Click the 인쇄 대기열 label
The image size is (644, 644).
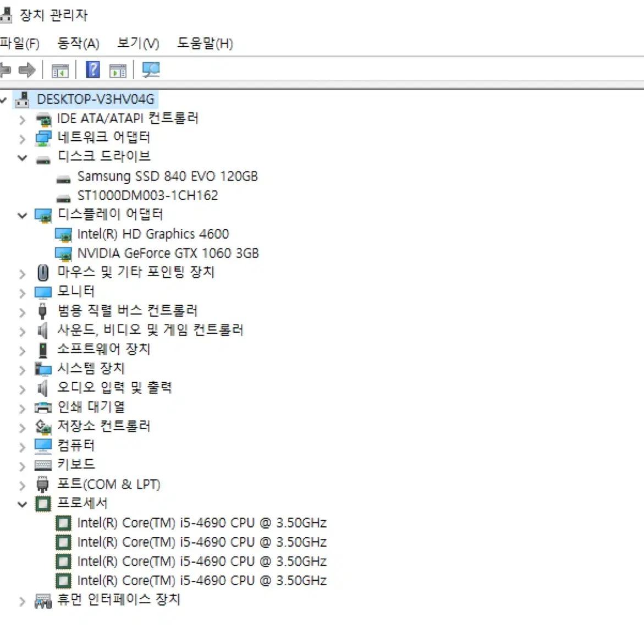(91, 406)
